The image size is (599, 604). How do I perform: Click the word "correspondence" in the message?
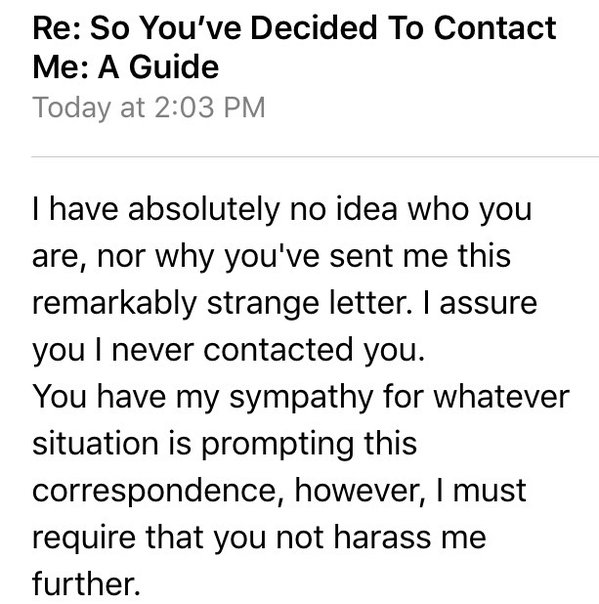(x=155, y=492)
